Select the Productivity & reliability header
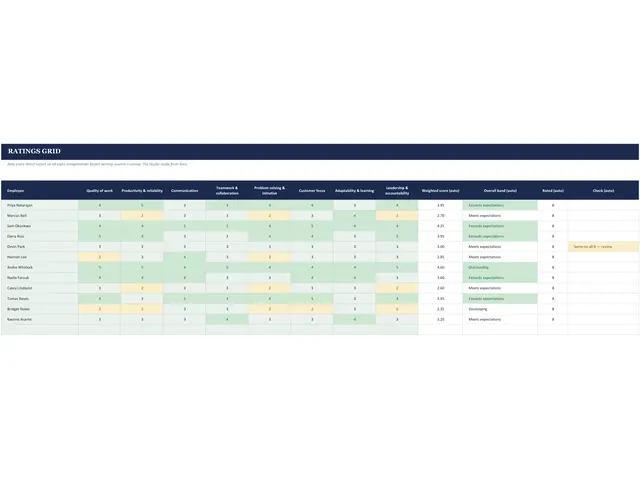This screenshot has height=480, width=640. (x=142, y=191)
